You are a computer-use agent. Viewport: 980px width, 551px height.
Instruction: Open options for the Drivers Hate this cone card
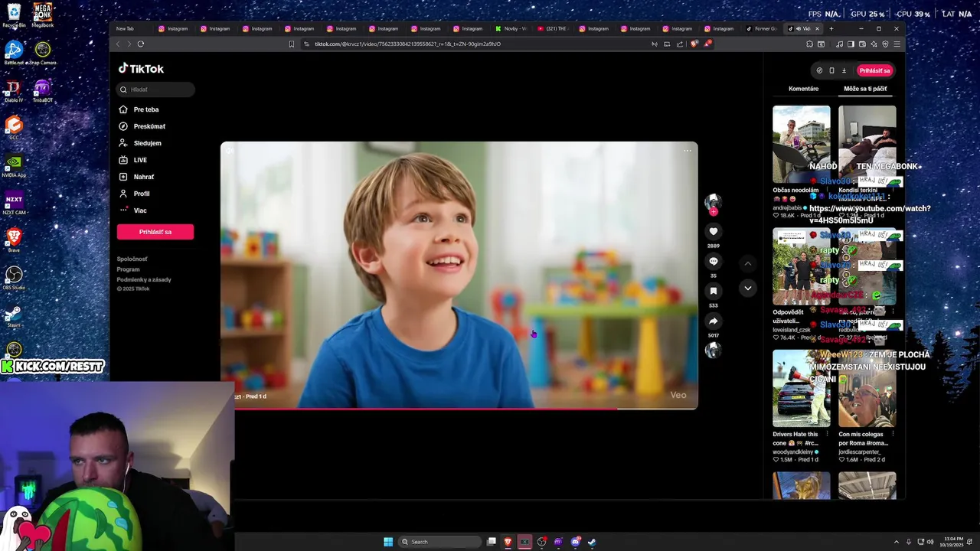827,434
